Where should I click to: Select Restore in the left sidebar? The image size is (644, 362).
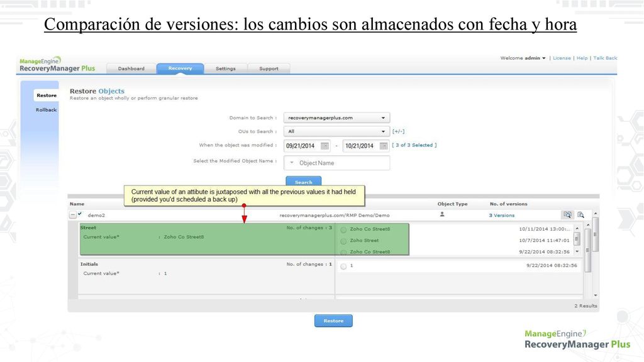[47, 96]
